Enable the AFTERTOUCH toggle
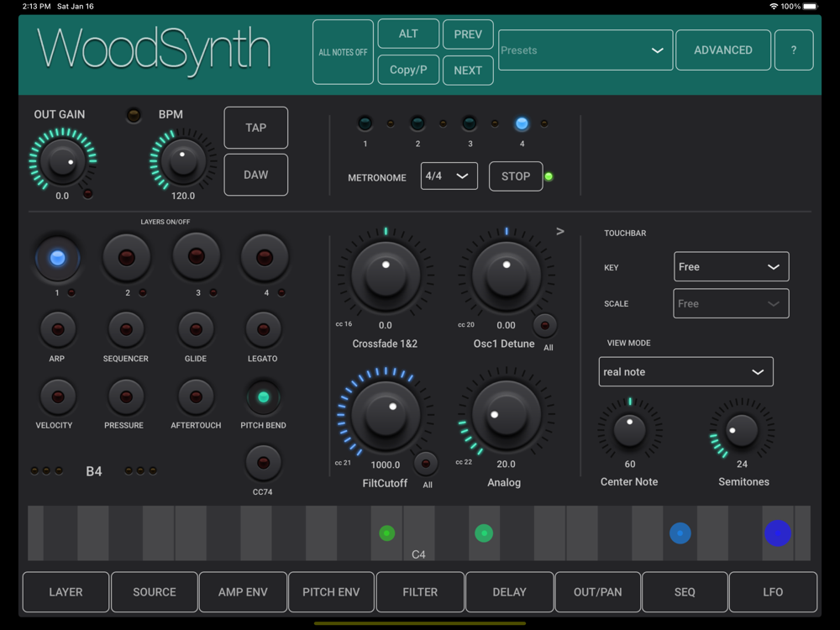840x630 pixels. tap(196, 397)
